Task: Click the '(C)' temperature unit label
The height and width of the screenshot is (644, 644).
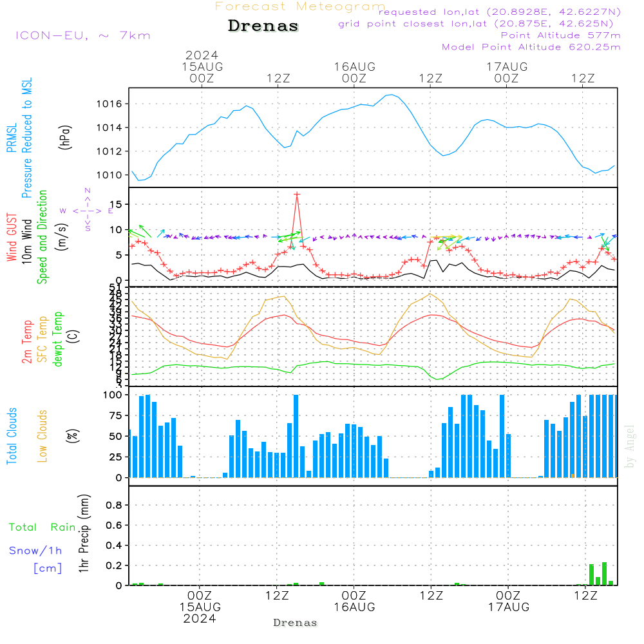Action: (73, 336)
